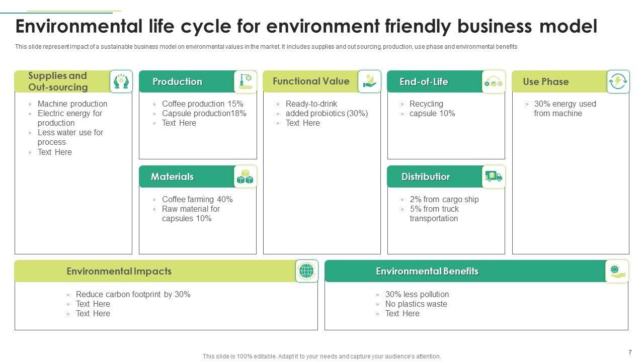Click 'Reduce carbon footprint by 30%' bullet
644x362 pixels.
(x=133, y=294)
